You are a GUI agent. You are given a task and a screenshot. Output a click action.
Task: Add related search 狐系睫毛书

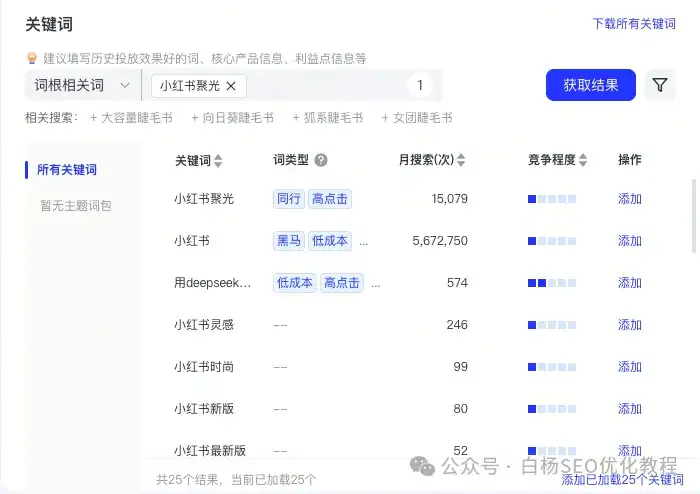328,118
